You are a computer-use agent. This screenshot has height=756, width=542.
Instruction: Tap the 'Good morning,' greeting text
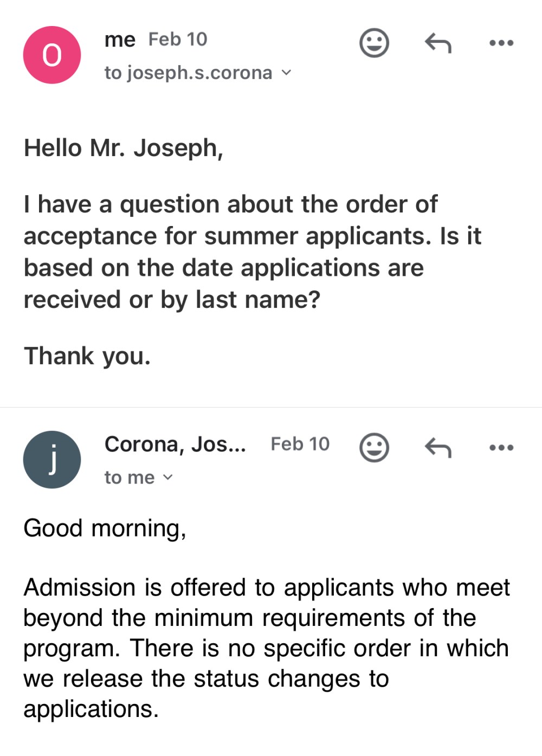pos(105,528)
